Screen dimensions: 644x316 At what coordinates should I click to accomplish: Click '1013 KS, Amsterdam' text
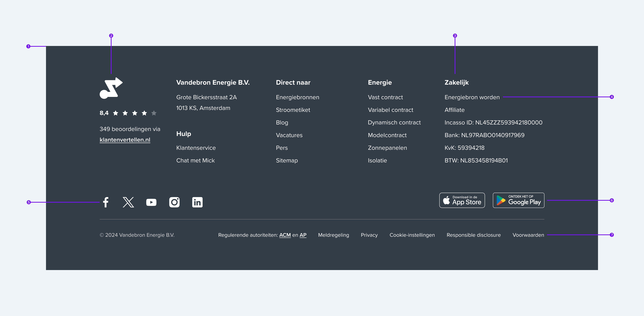coord(203,108)
